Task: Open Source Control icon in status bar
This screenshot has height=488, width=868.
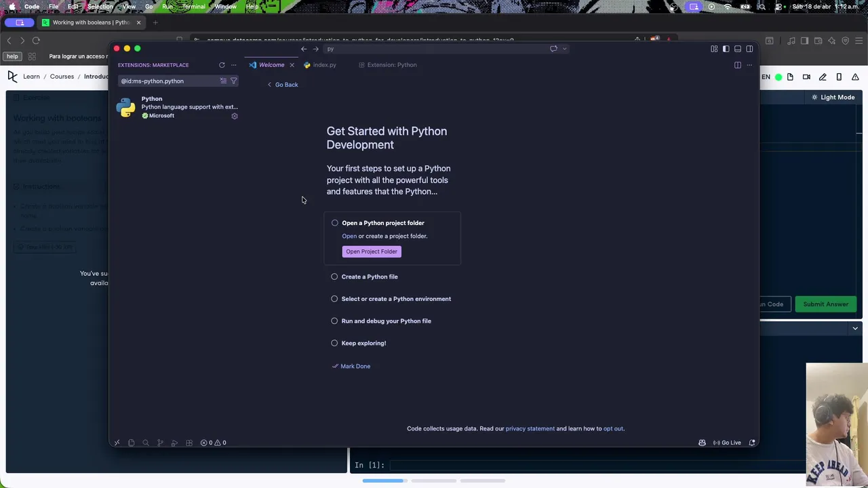Action: tap(160, 443)
